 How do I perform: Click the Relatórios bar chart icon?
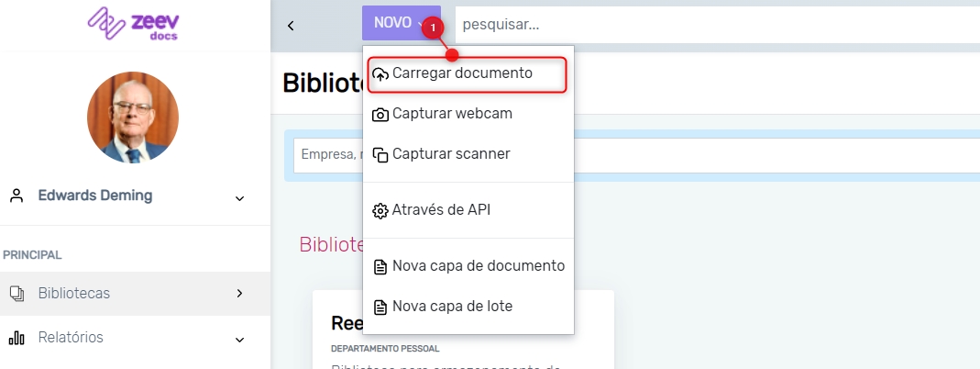[17, 338]
